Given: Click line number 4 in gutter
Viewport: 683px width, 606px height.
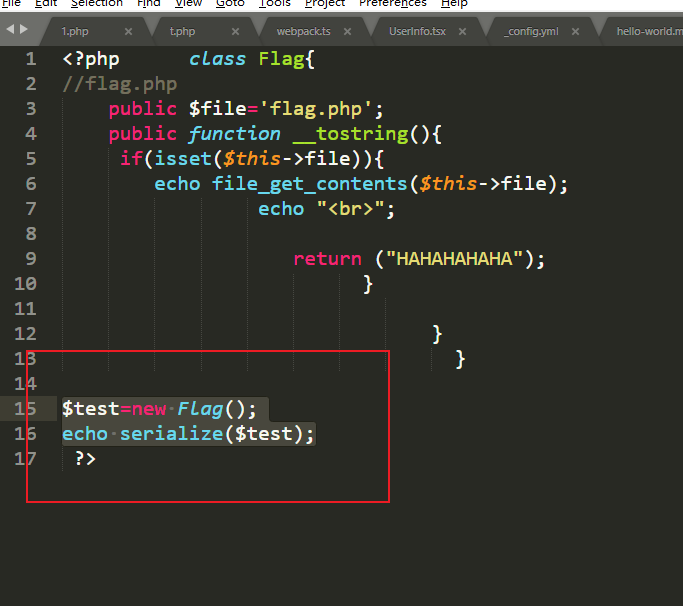Looking at the screenshot, I should coord(30,133).
